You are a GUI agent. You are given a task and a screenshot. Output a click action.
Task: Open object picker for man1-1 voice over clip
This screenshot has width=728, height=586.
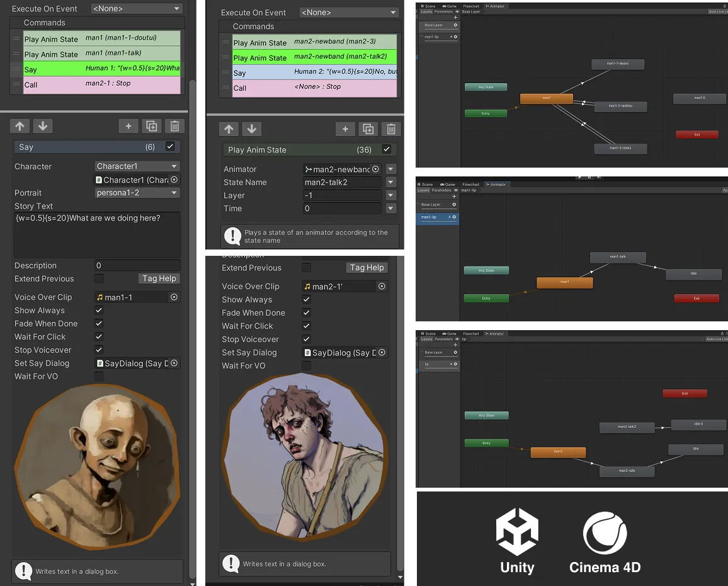(174, 297)
